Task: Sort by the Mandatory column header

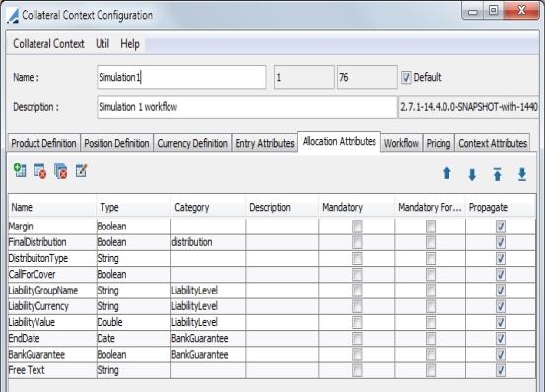Action: pos(357,207)
